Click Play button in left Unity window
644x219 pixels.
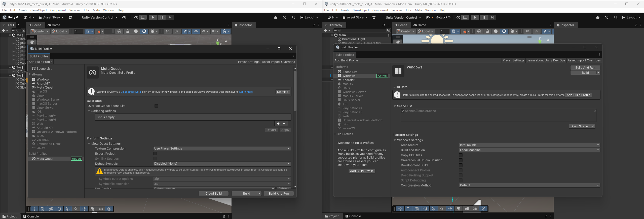coord(153,17)
